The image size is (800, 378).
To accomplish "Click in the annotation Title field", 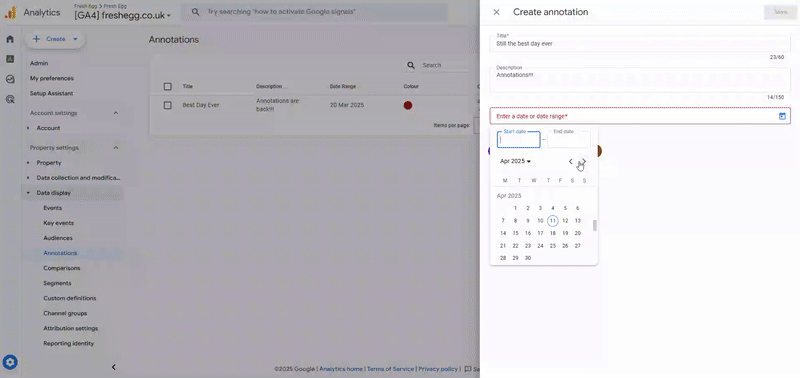I will coord(640,43).
